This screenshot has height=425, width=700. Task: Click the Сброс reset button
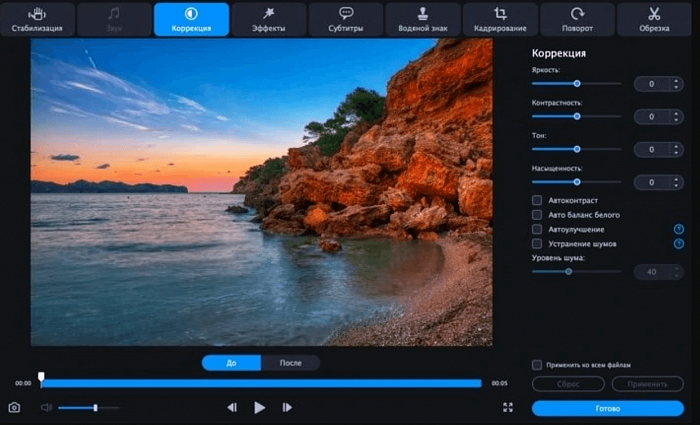tap(568, 384)
